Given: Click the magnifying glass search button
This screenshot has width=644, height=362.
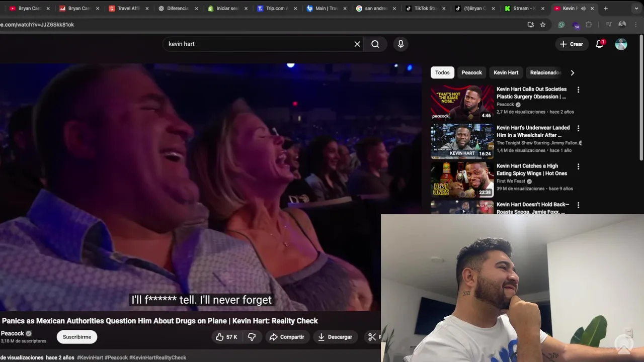Looking at the screenshot, I should tap(375, 44).
